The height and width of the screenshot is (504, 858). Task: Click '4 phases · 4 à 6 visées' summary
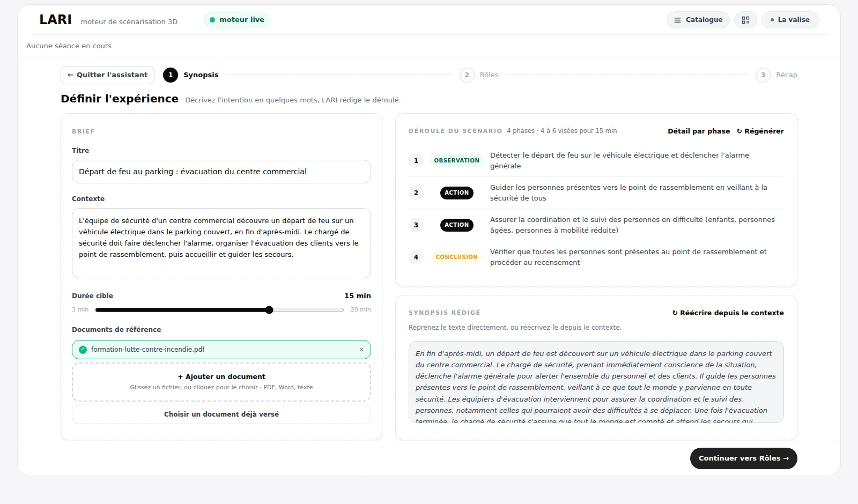point(561,131)
